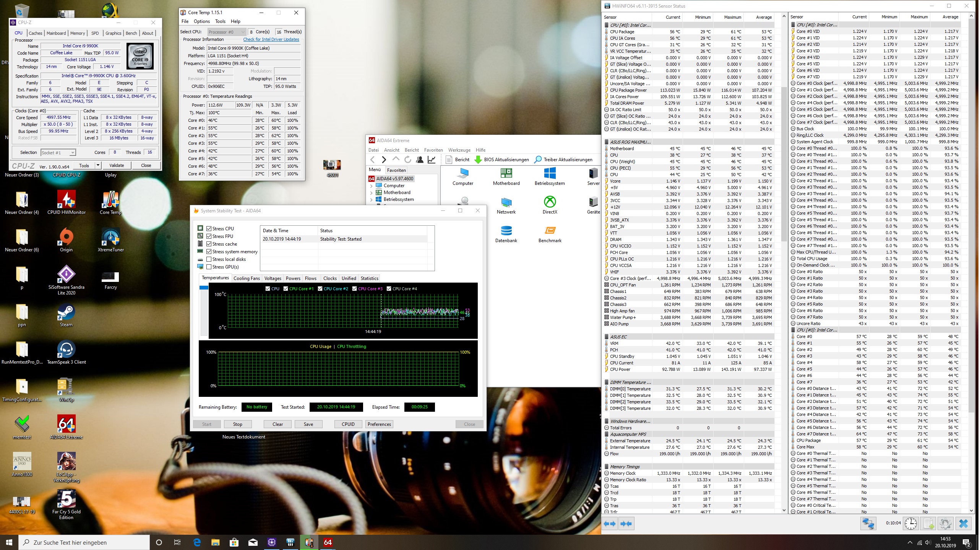980x550 pixels.
Task: Click HWiNFO expand columns arrows icon
Action: click(x=610, y=524)
